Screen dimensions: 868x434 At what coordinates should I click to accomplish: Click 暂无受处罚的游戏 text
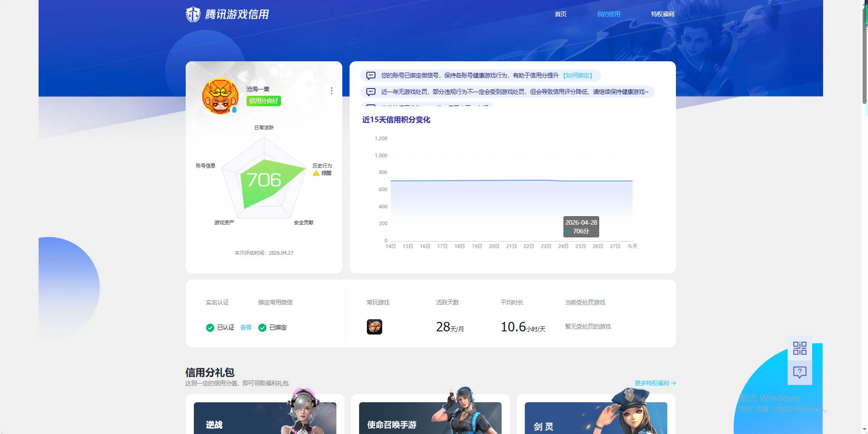click(x=588, y=326)
